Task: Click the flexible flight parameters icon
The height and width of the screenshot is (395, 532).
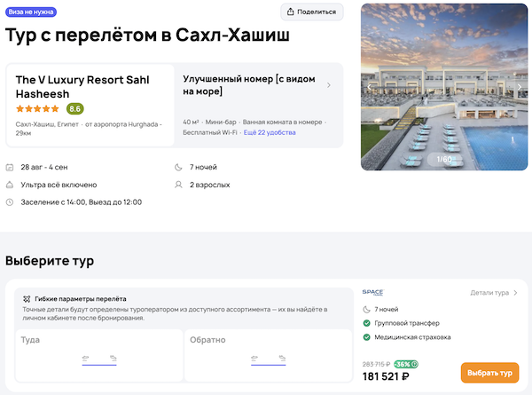Action: pyautogui.click(x=27, y=299)
